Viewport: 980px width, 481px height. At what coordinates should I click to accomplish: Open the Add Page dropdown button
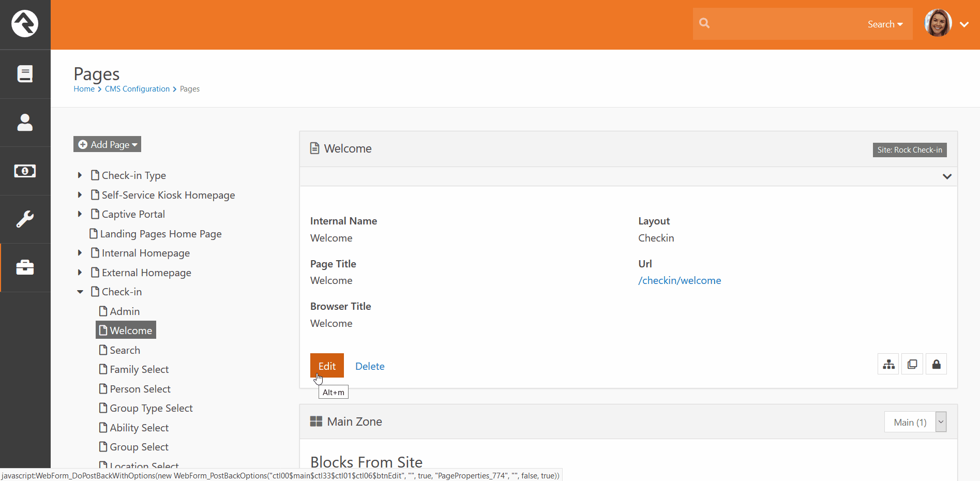pyautogui.click(x=107, y=144)
